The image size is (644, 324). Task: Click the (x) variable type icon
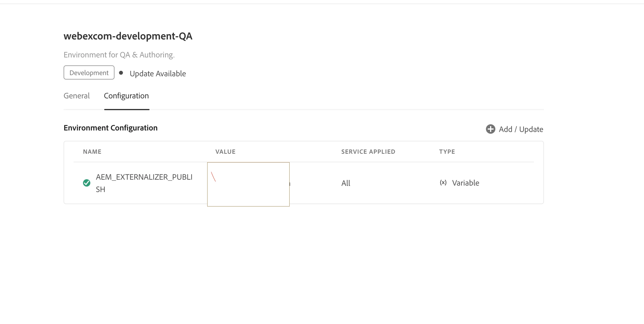click(x=443, y=183)
